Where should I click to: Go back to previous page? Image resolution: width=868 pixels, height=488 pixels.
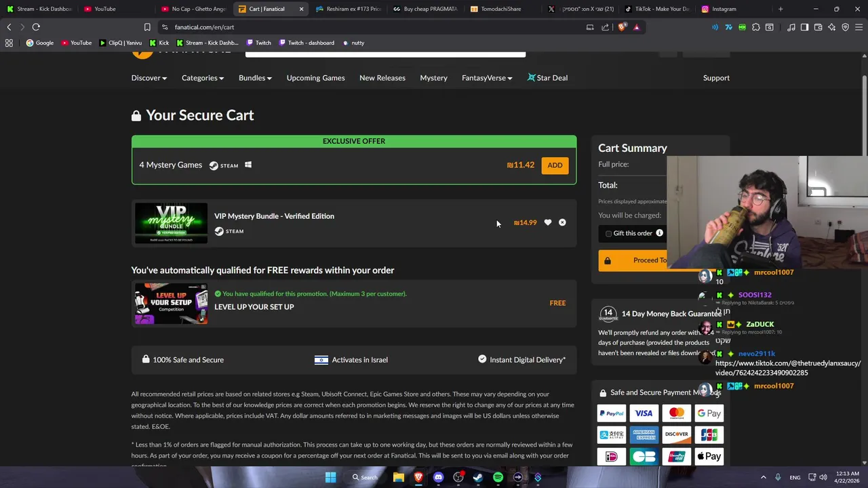(9, 27)
